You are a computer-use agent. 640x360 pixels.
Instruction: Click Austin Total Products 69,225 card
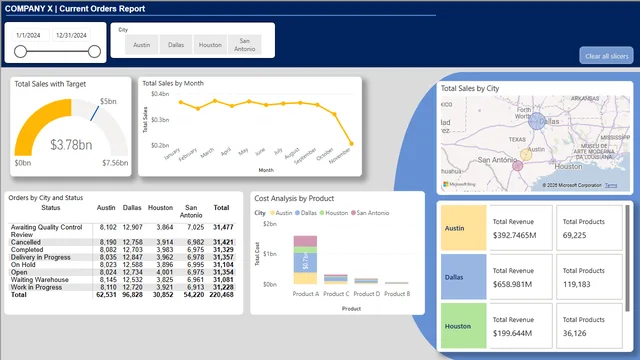coord(589,228)
